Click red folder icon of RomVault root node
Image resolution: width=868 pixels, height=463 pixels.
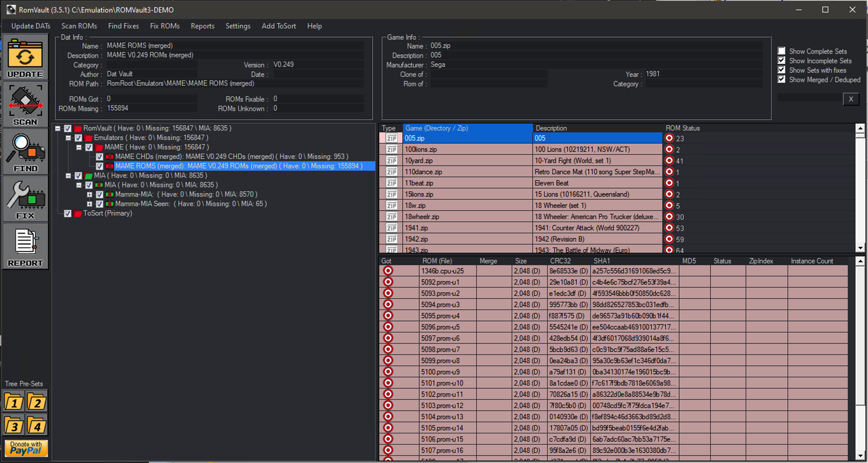tap(78, 128)
